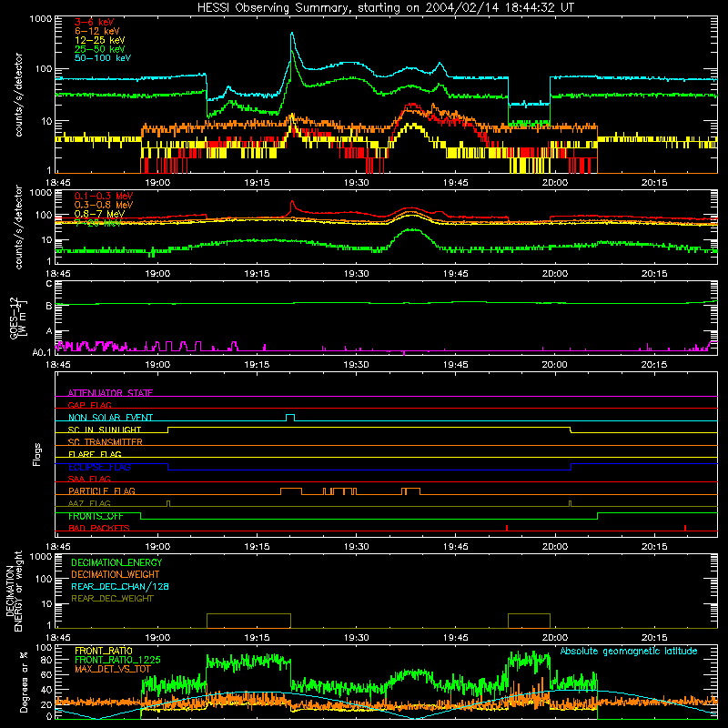This screenshot has height=728, width=728.
Task: Click the FRONTS_OFF flag label
Action: point(96,516)
